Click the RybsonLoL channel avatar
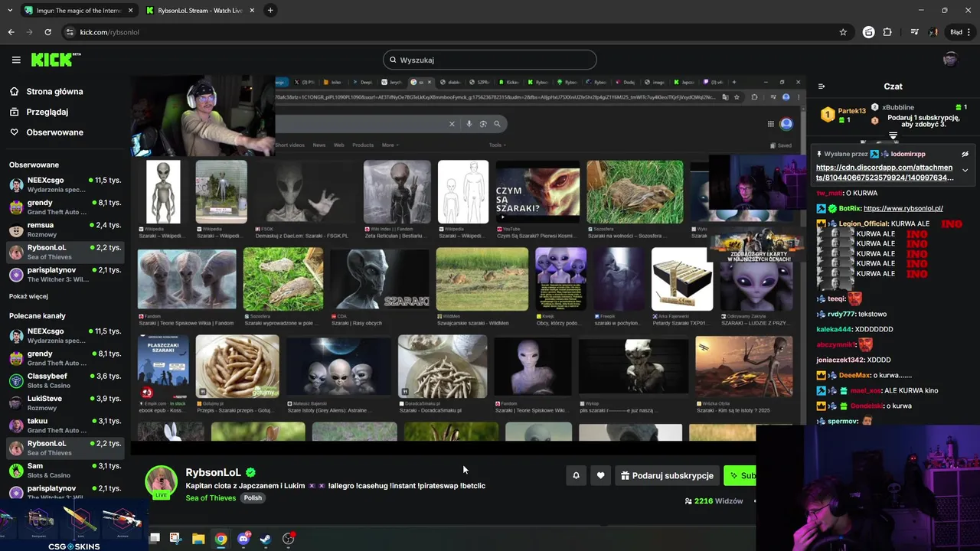Image resolution: width=980 pixels, height=551 pixels. pos(162,481)
